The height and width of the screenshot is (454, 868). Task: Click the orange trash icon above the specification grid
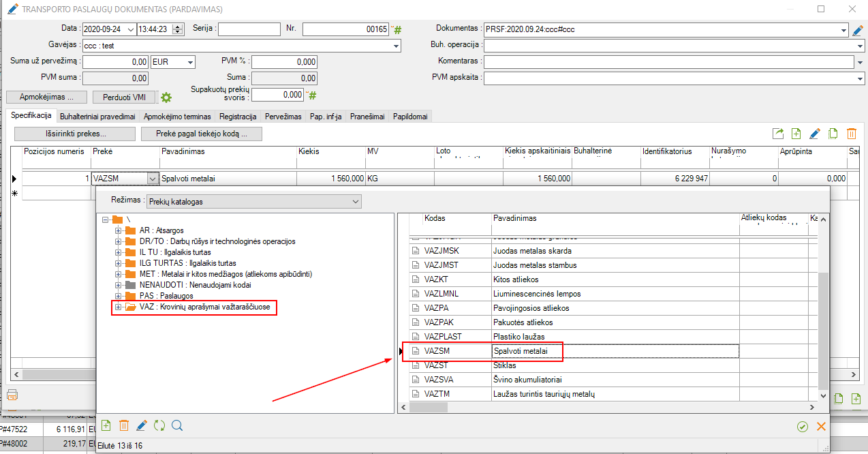(851, 134)
